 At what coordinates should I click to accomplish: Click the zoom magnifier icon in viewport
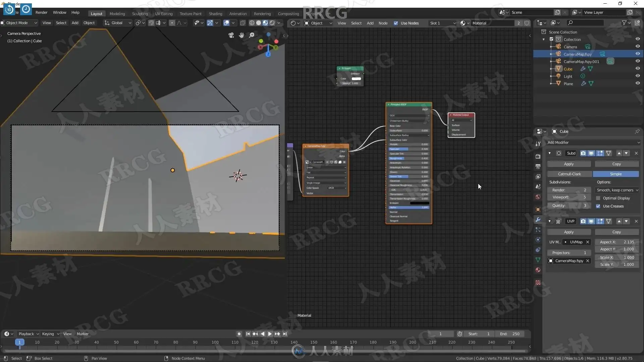(x=252, y=35)
